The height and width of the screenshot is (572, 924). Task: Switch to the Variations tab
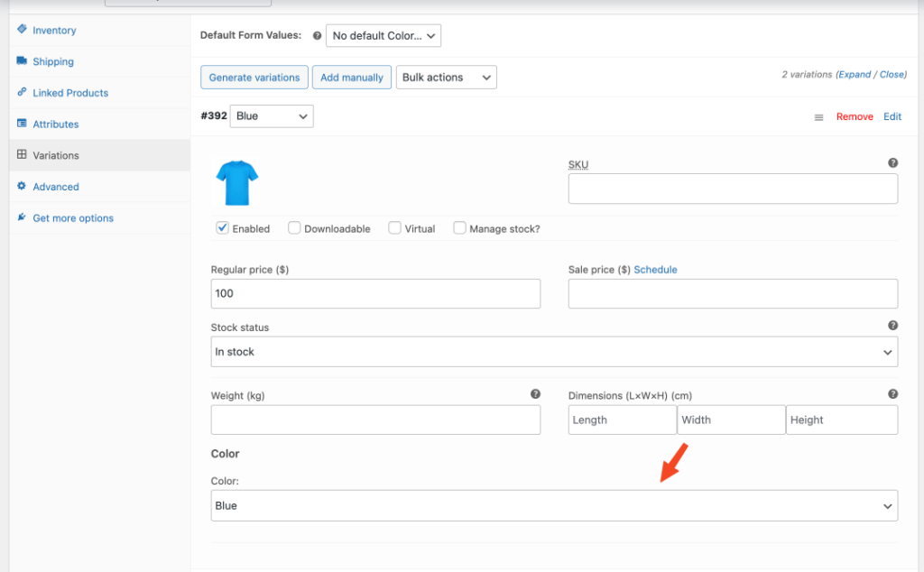pyautogui.click(x=54, y=154)
